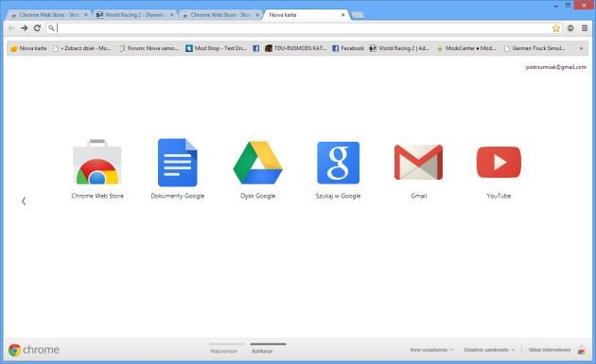This screenshot has height=364, width=596.
Task: Open the Chrome menu hamburger icon
Action: tap(585, 28)
